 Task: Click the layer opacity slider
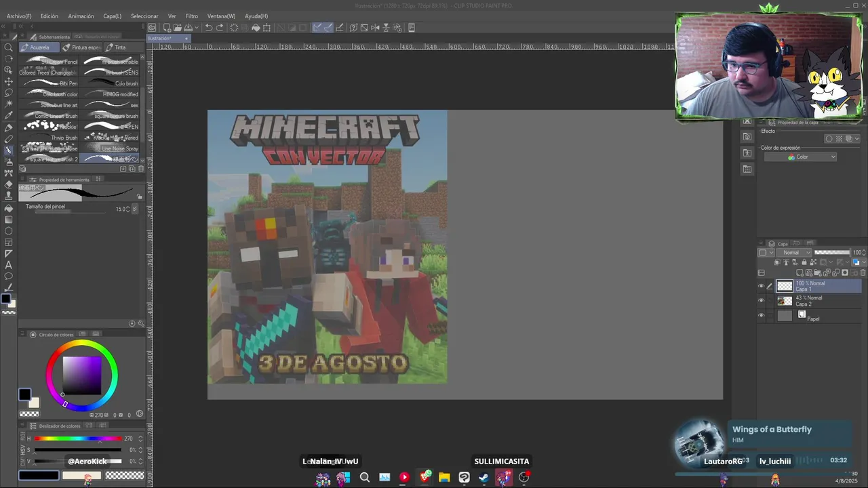[x=832, y=253]
